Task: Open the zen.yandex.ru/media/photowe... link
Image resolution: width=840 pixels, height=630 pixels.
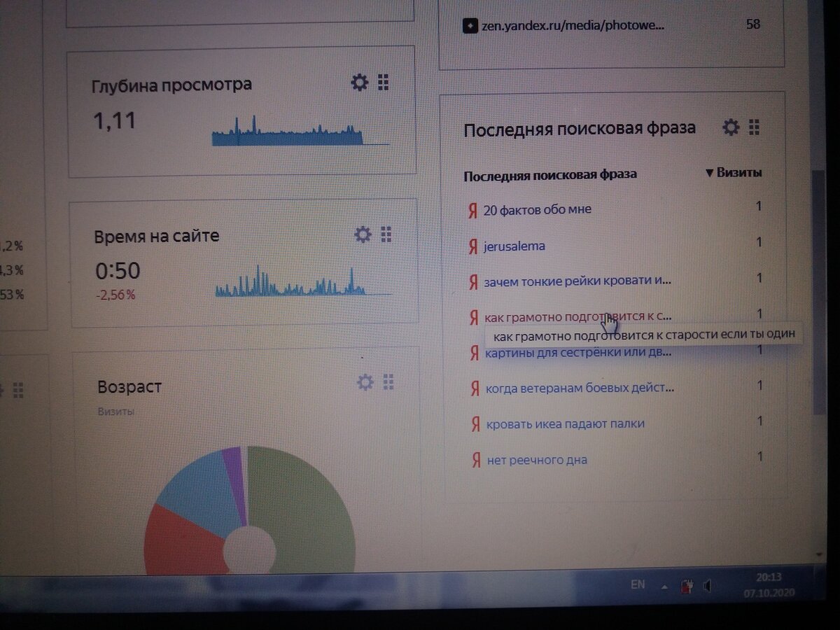Action: tap(573, 26)
